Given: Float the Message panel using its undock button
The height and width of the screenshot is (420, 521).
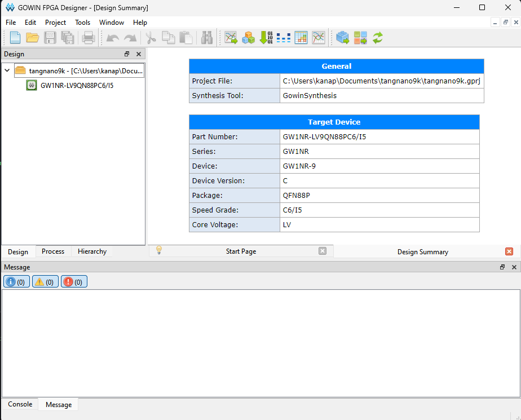Looking at the screenshot, I should pyautogui.click(x=502, y=267).
